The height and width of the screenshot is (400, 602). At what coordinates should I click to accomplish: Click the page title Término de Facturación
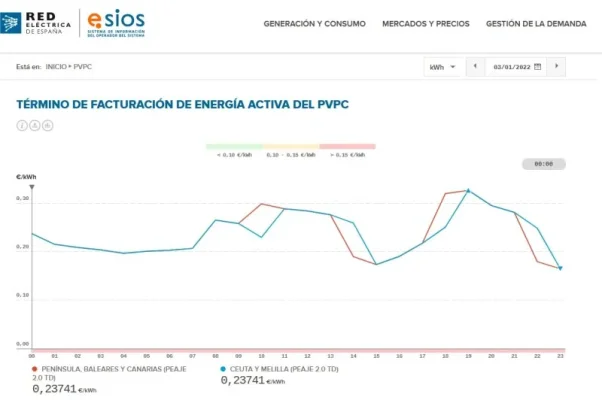[182, 104]
